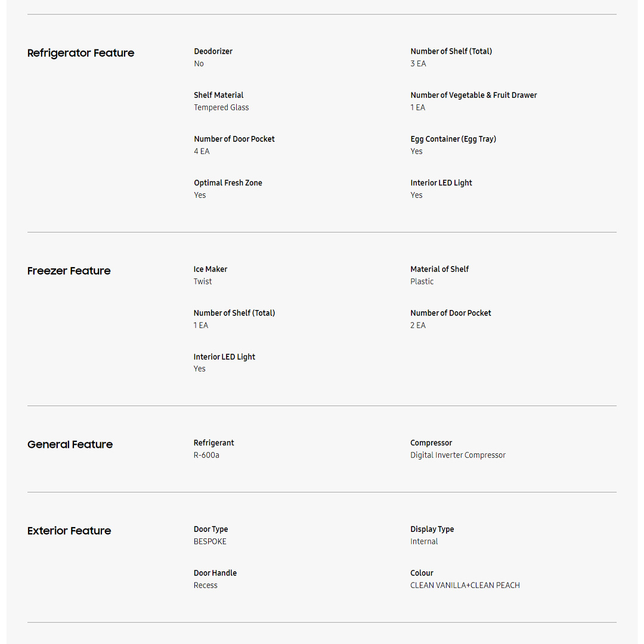This screenshot has height=644, width=644.
Task: Click Number of Vegetable & Fruit Drawer
Action: (x=473, y=95)
